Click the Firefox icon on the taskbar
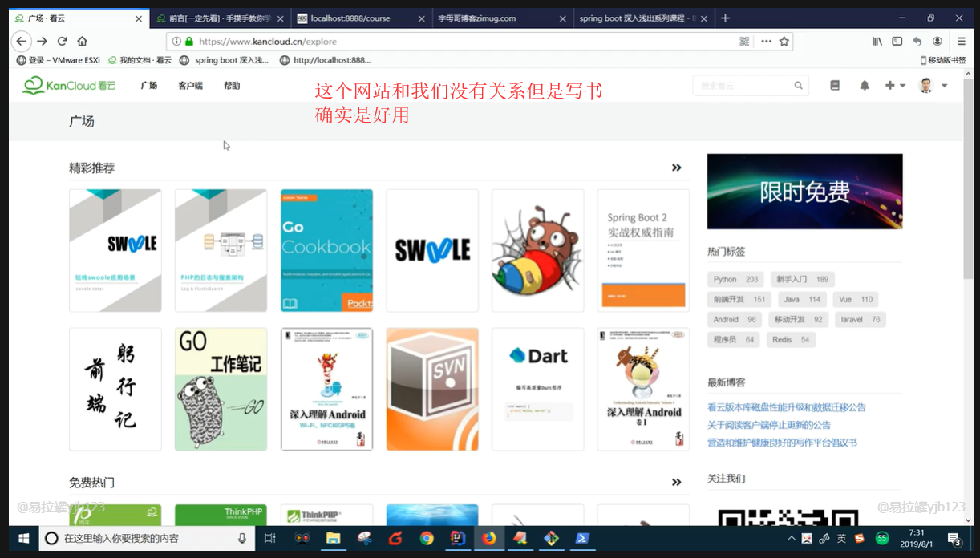The height and width of the screenshot is (558, 980). tap(489, 538)
